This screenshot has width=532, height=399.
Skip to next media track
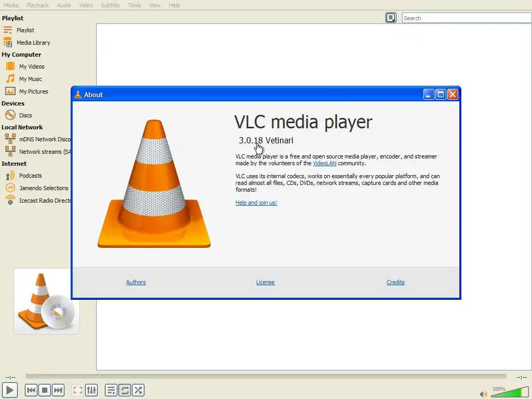pyautogui.click(x=58, y=390)
